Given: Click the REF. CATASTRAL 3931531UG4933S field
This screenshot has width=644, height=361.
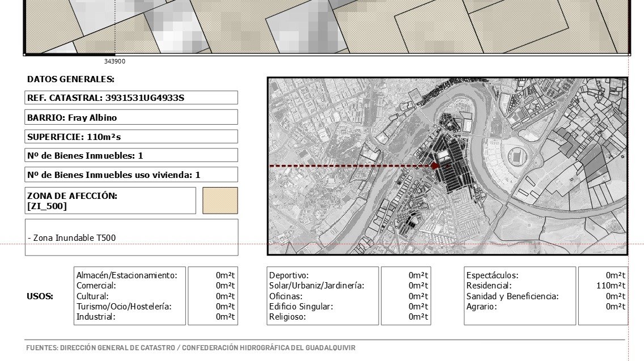Looking at the screenshot, I should tap(131, 98).
